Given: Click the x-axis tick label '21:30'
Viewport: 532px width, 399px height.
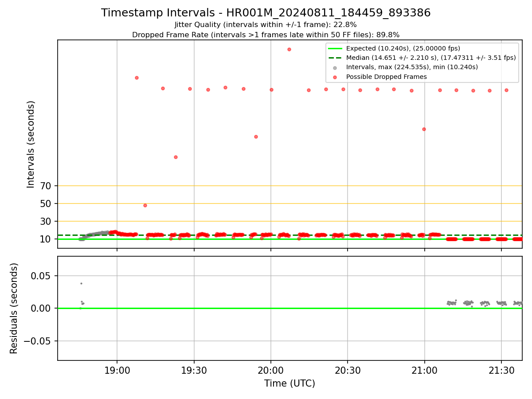Looking at the screenshot, I should (501, 371).
